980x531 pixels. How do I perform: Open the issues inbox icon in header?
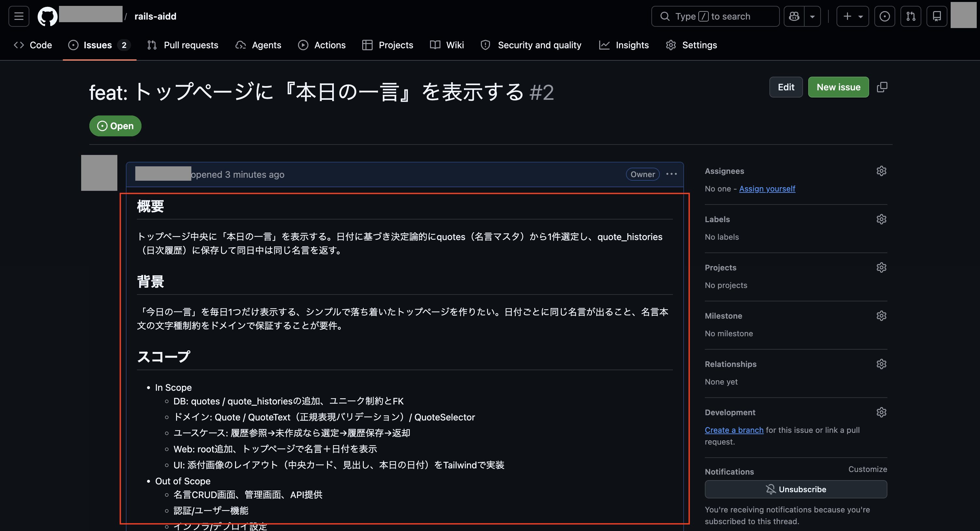pos(884,16)
